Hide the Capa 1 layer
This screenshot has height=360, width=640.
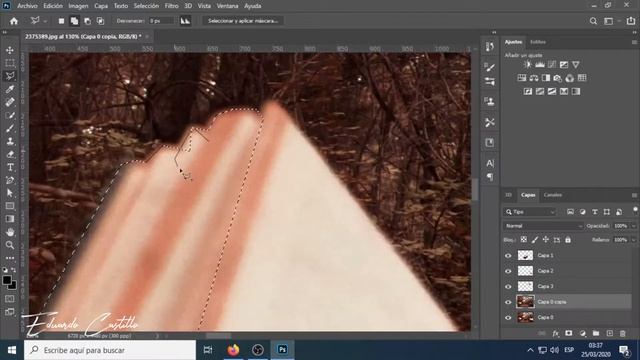point(508,256)
